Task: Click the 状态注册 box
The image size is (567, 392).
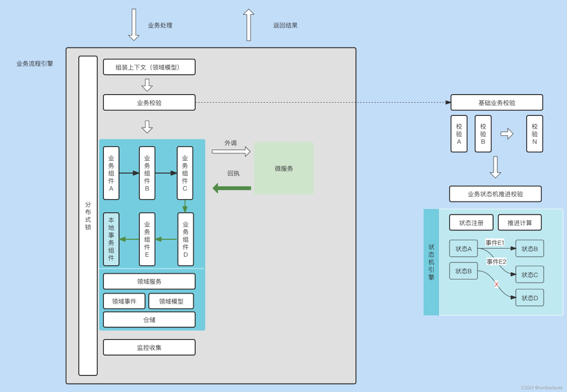Action: click(471, 223)
